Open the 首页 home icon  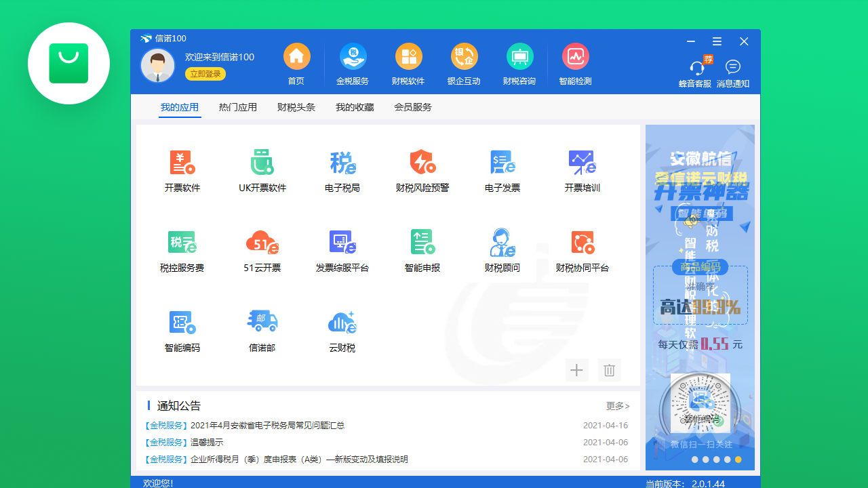click(296, 56)
